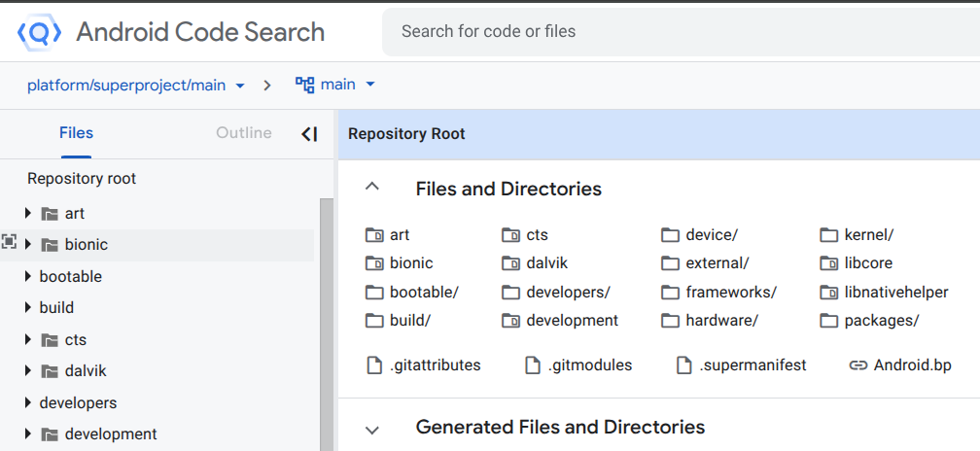Viewport: 980px width, 451px height.
Task: Click the hardware/ folder icon
Action: coord(670,321)
